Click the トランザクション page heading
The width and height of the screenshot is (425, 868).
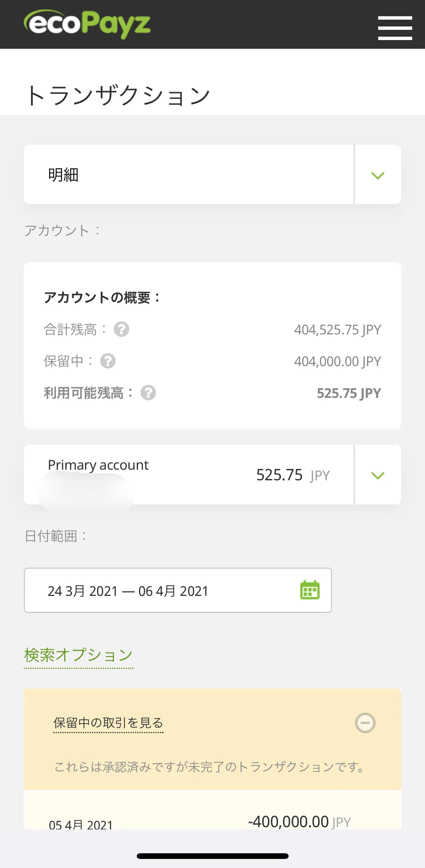(118, 95)
